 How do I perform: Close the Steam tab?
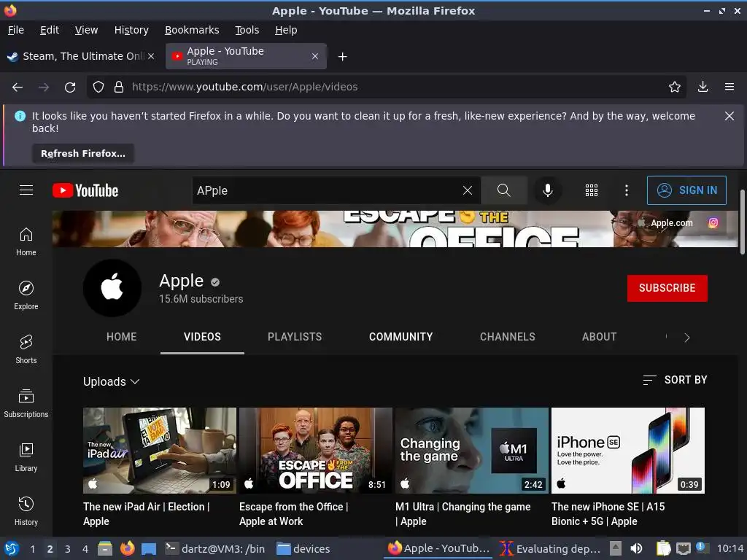pos(151,56)
